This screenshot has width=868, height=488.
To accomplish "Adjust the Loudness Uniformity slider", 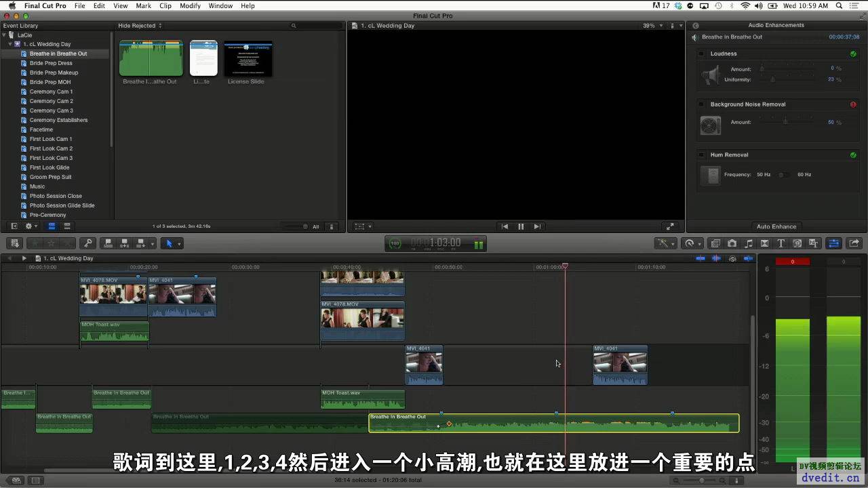I will coord(787,79).
